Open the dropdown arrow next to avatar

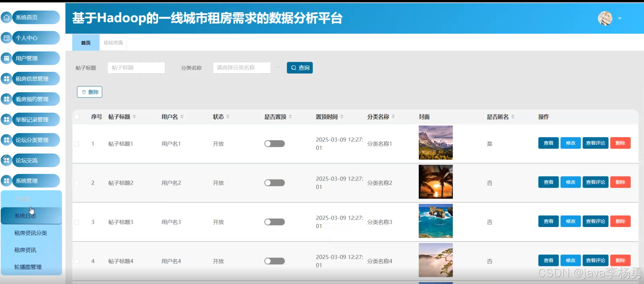tap(620, 19)
